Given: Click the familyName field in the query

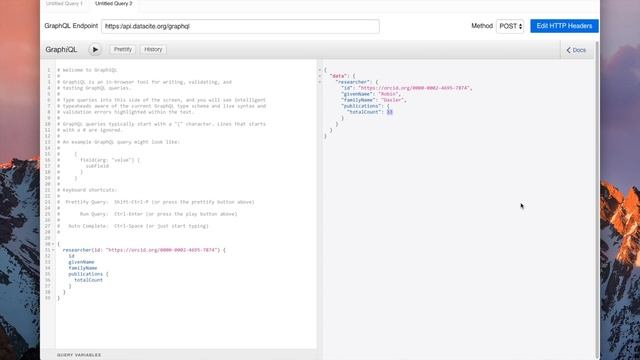Looking at the screenshot, I should 82,268.
